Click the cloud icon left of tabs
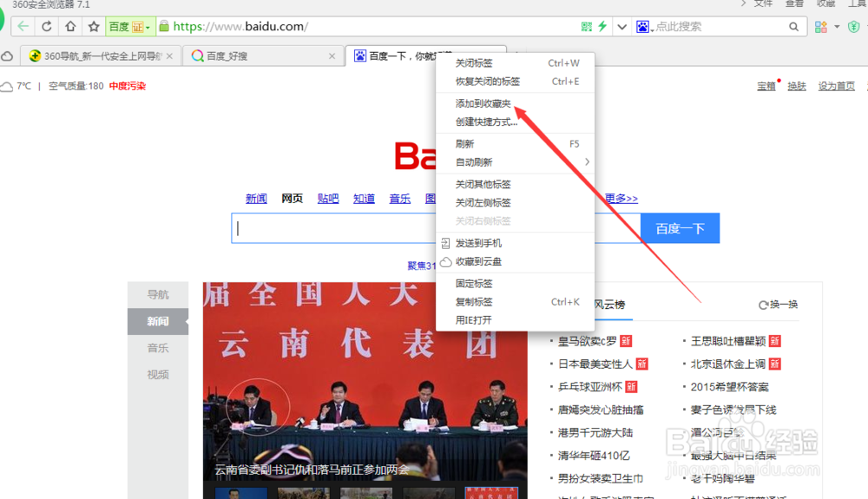Screen dimensions: 868x499 click(x=7, y=56)
